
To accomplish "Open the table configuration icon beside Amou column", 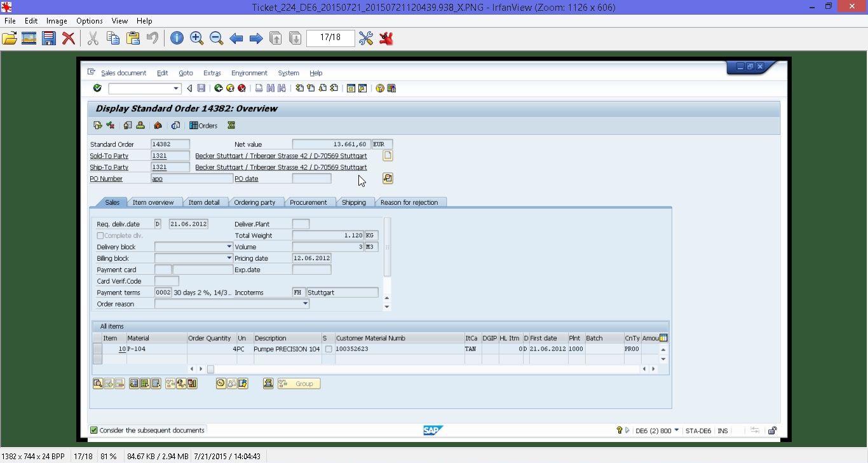I will click(x=663, y=338).
